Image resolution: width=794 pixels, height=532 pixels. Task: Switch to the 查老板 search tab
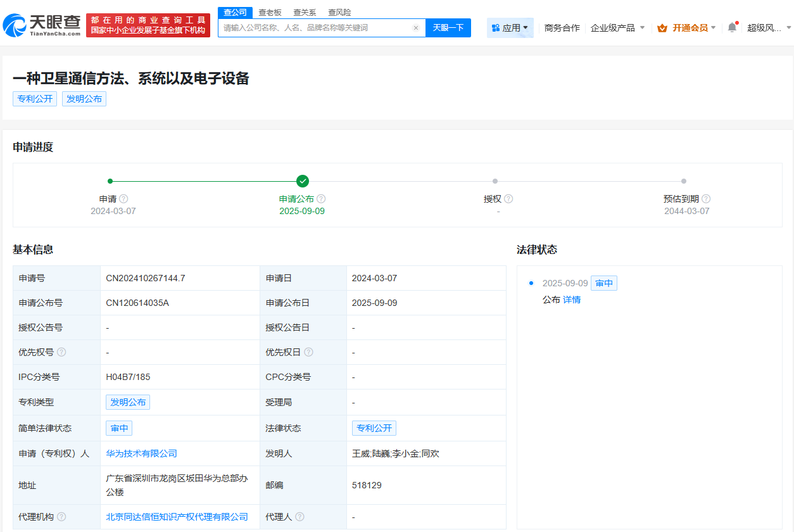270,12
